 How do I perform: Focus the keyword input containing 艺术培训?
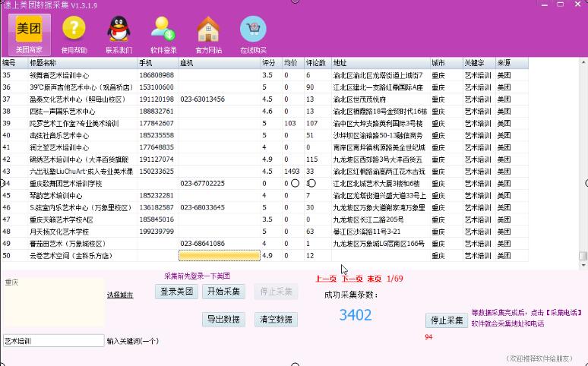point(54,340)
